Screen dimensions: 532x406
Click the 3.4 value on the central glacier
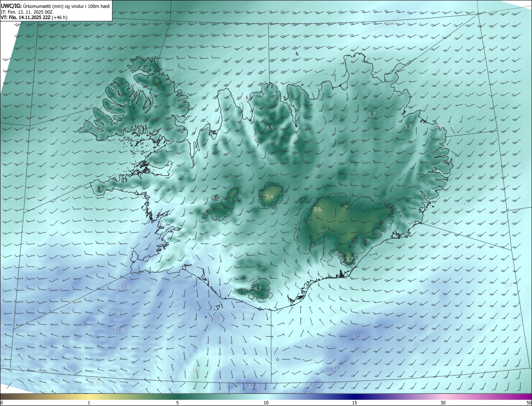[269, 197]
